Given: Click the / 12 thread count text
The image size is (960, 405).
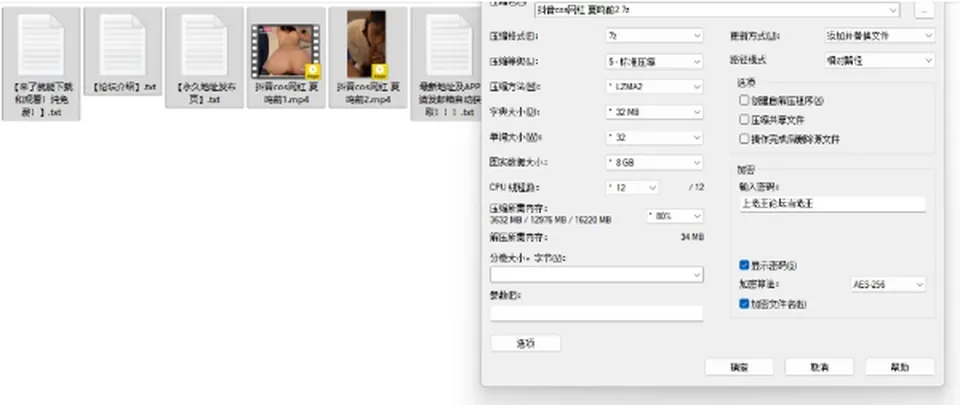Looking at the screenshot, I should point(696,188).
